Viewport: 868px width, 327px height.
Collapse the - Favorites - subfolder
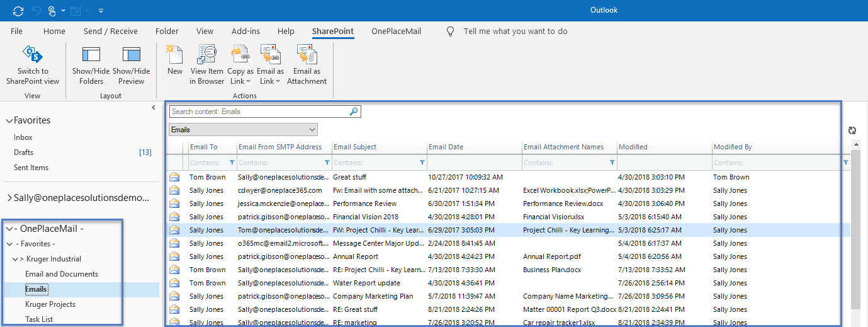9,244
